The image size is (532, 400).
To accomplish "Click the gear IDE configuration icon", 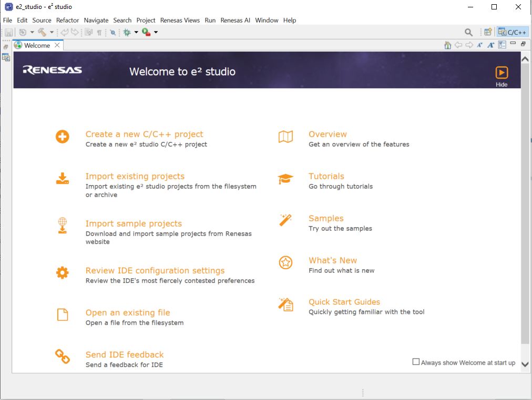I will pos(63,273).
